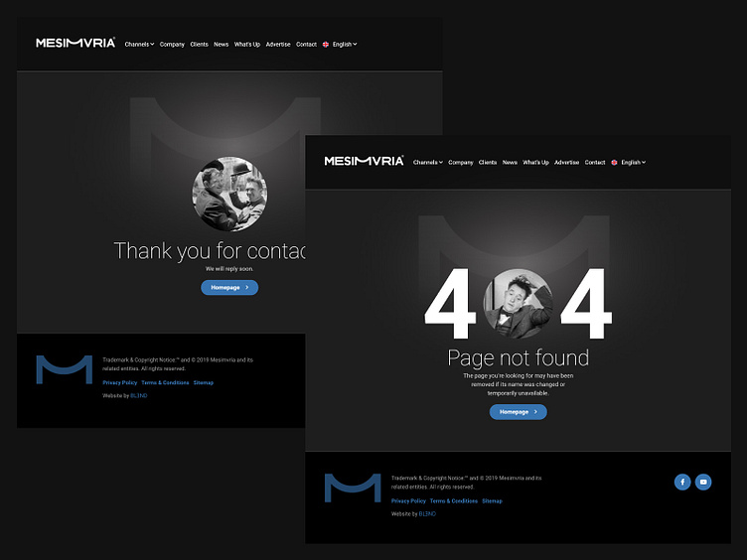Open Contact on 404 page

pyautogui.click(x=595, y=163)
